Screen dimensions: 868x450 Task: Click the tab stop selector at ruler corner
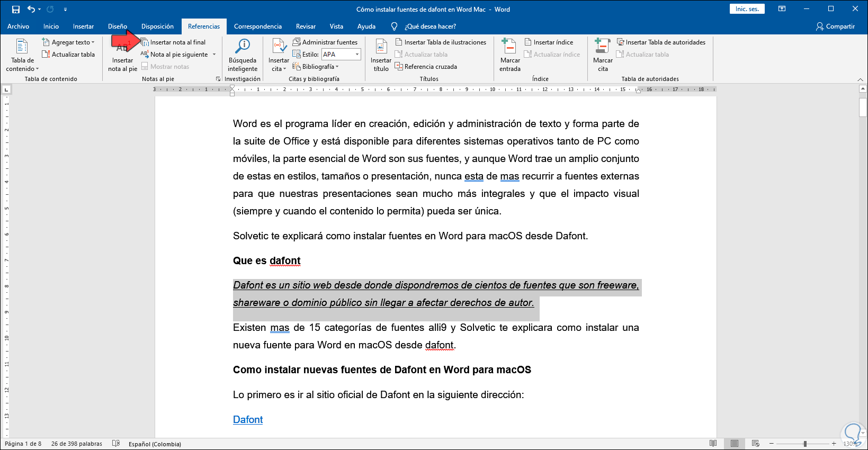click(x=6, y=89)
